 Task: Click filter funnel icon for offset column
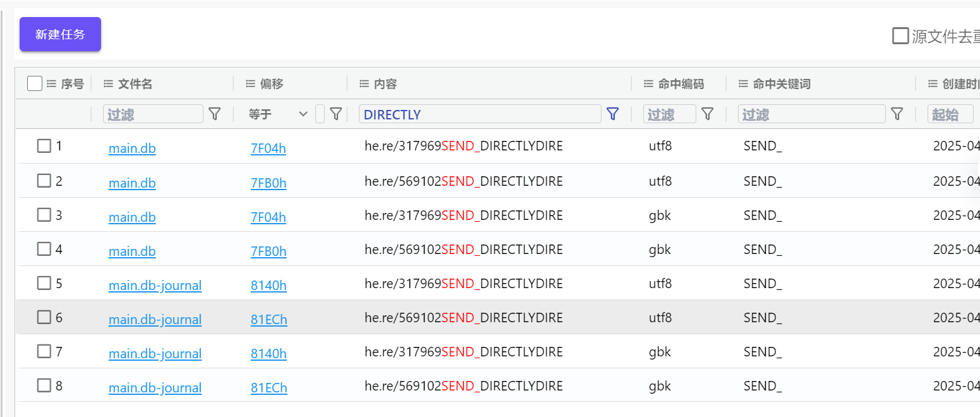[336, 114]
